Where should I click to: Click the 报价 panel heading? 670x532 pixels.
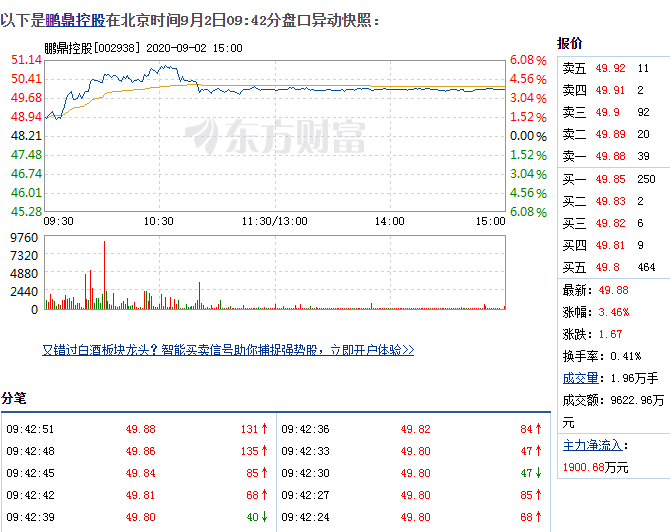(x=570, y=43)
